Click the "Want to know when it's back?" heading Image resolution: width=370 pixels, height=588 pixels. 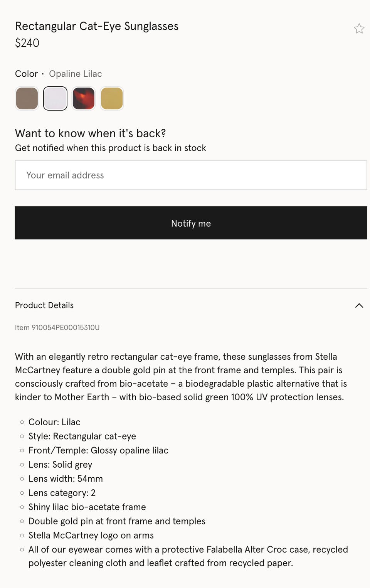(x=90, y=133)
